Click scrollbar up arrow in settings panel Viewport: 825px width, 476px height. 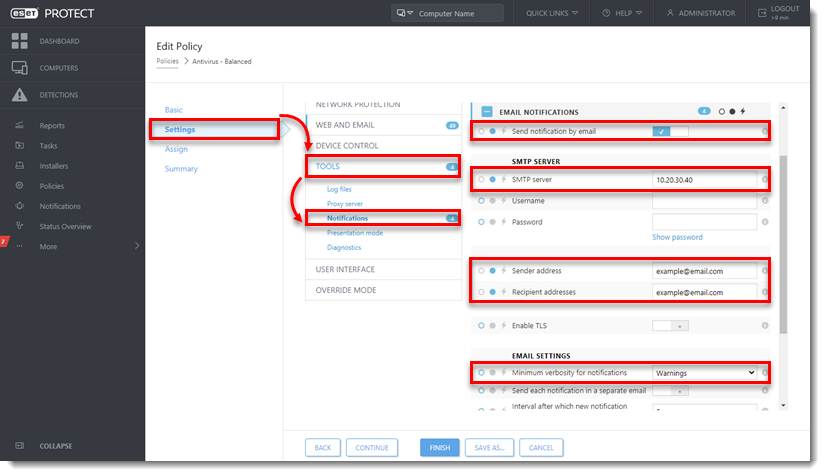[783, 108]
